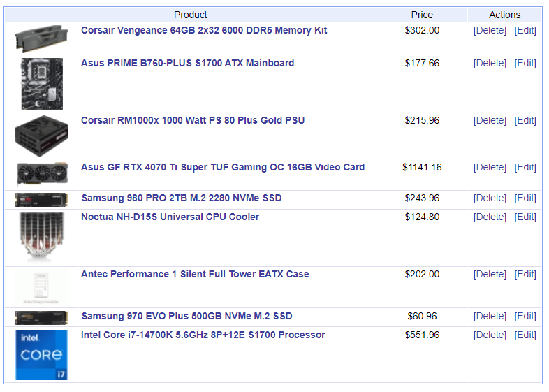Edit the Asus PRIME B760-PLUS mainboard entry
This screenshot has height=392, width=549.
click(x=525, y=64)
